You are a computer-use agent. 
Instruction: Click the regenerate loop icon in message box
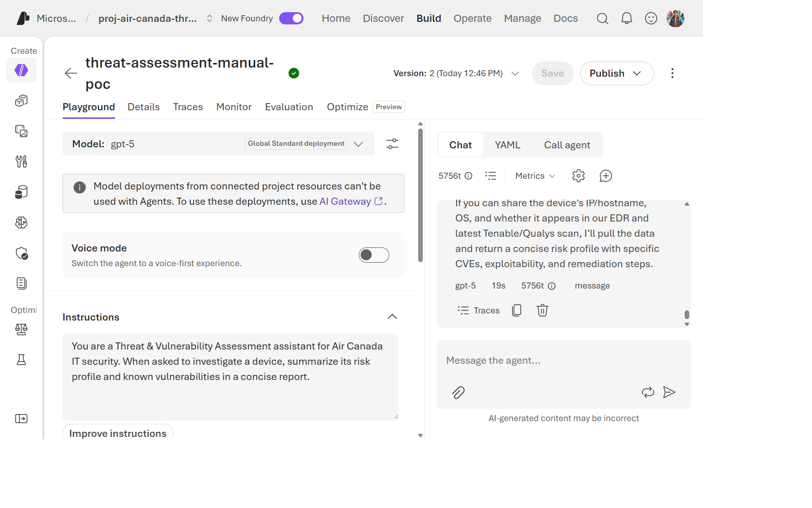[x=648, y=392]
